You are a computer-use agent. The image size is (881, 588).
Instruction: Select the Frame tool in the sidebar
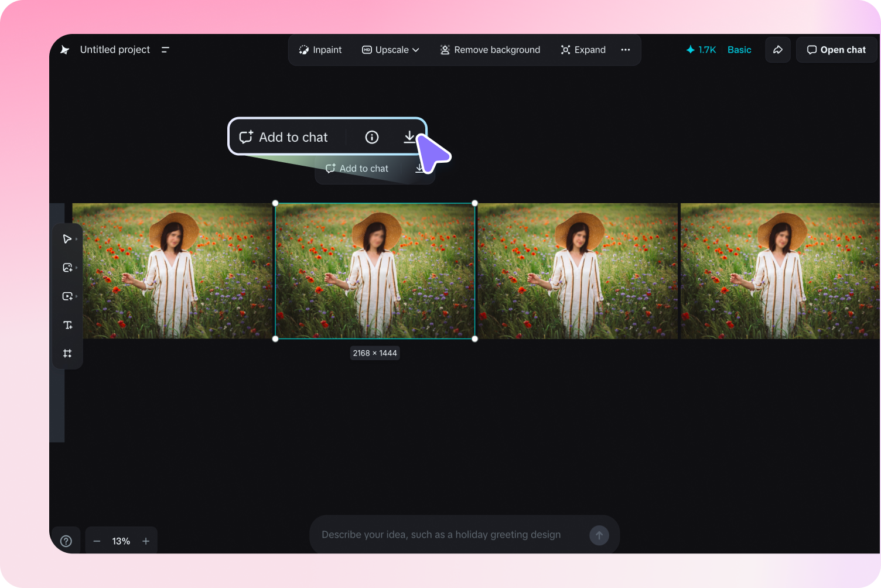[67, 353]
